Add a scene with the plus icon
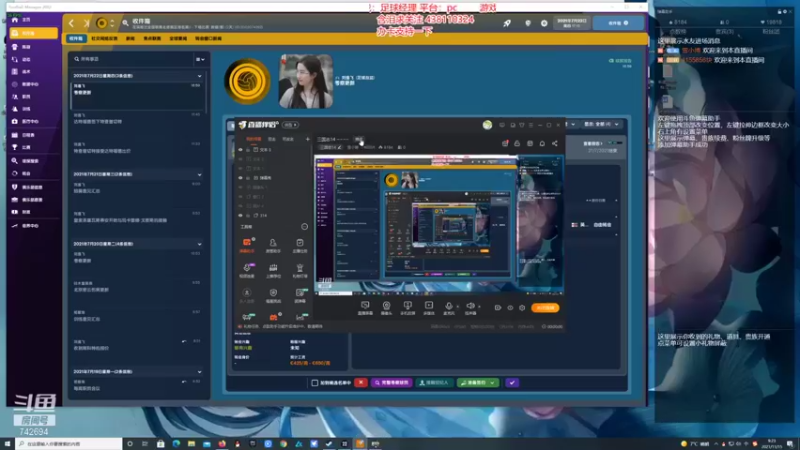 point(308,139)
